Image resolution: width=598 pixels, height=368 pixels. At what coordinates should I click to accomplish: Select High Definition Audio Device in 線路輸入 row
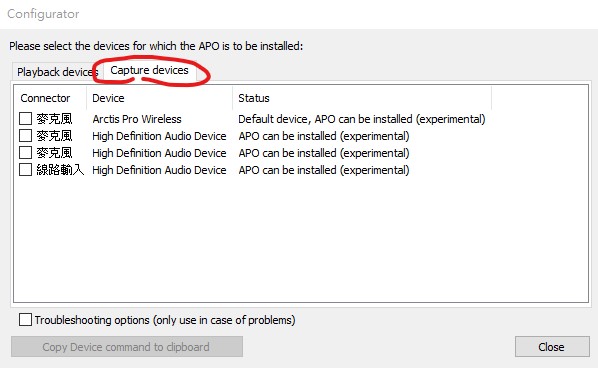[159, 170]
